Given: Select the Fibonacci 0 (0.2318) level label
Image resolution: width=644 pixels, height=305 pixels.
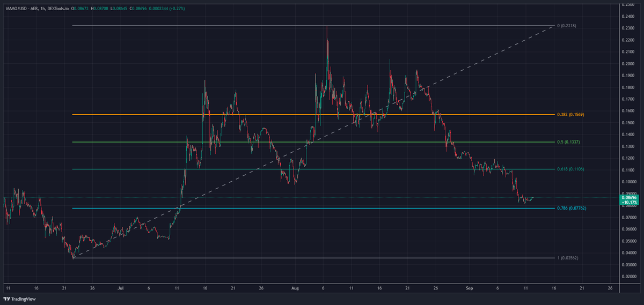Looking at the screenshot, I should pos(566,26).
